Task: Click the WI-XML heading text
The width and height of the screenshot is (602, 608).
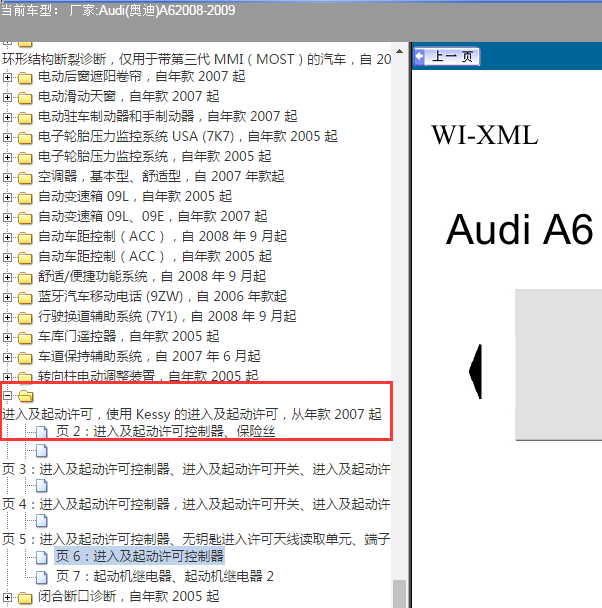Action: [x=485, y=135]
